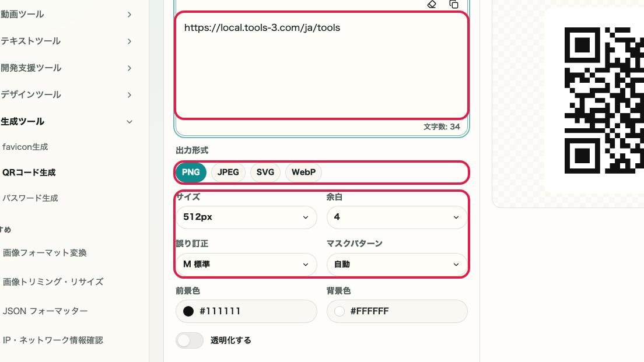Click the #111111 foreground hex field
644x362 pixels.
coord(246,311)
